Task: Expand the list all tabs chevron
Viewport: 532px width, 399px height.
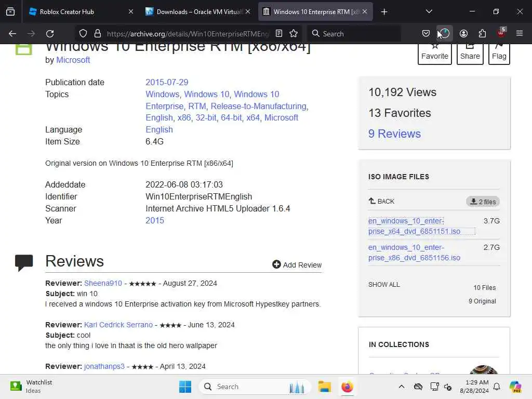Action: (x=429, y=12)
